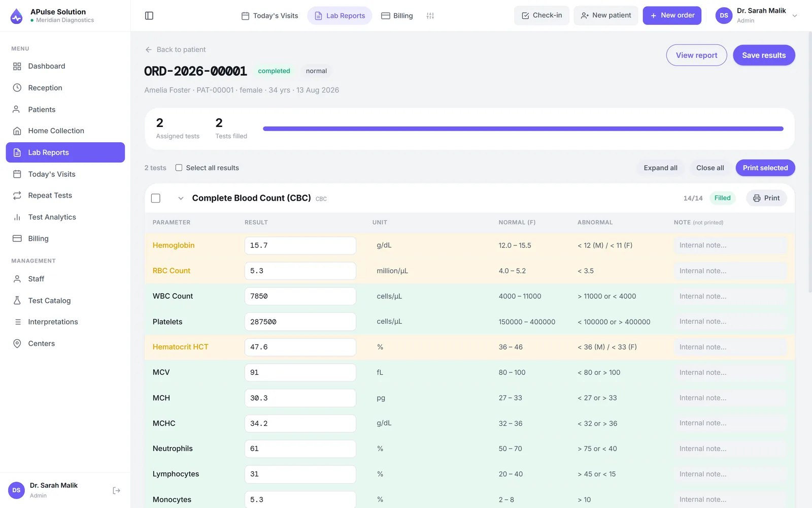
Task: Click the MCH result field
Action: tap(300, 398)
